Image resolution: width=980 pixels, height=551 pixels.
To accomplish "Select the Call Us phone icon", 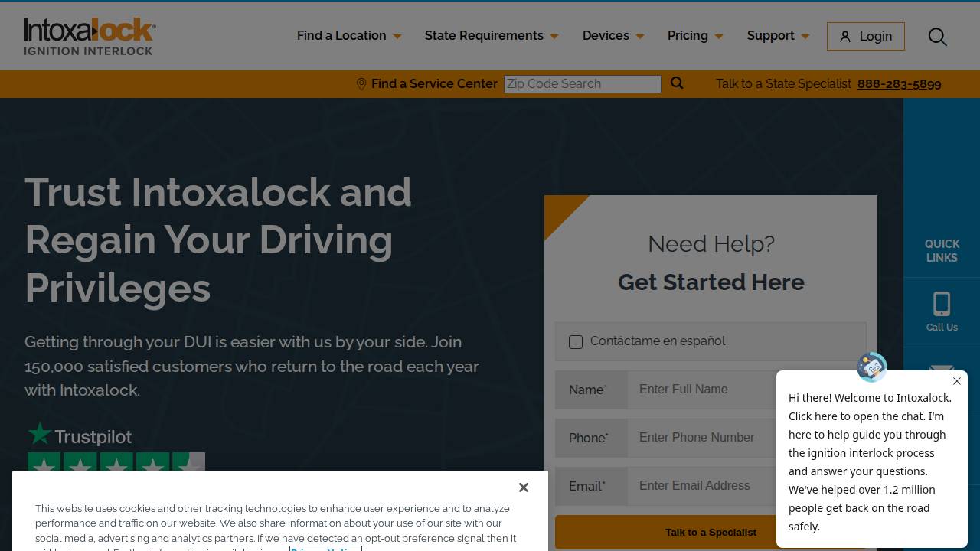I will tap(942, 304).
